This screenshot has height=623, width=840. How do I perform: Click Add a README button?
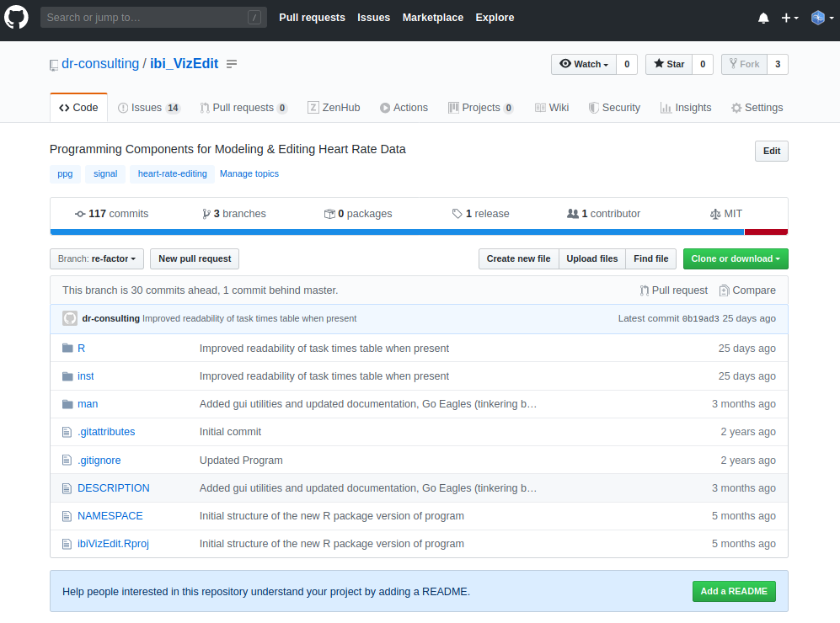[x=734, y=591]
